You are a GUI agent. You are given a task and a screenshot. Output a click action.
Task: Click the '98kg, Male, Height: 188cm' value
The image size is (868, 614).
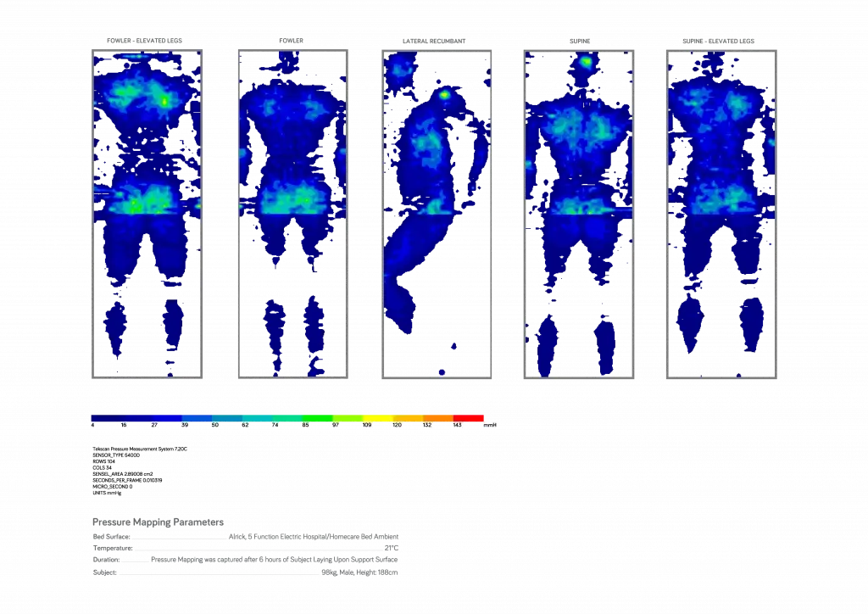pyautogui.click(x=359, y=572)
